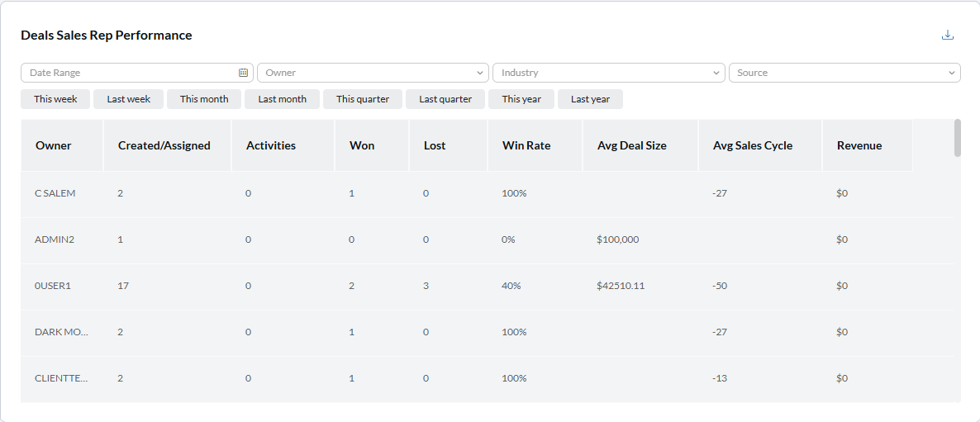Open the Date Range calendar icon

pos(244,73)
